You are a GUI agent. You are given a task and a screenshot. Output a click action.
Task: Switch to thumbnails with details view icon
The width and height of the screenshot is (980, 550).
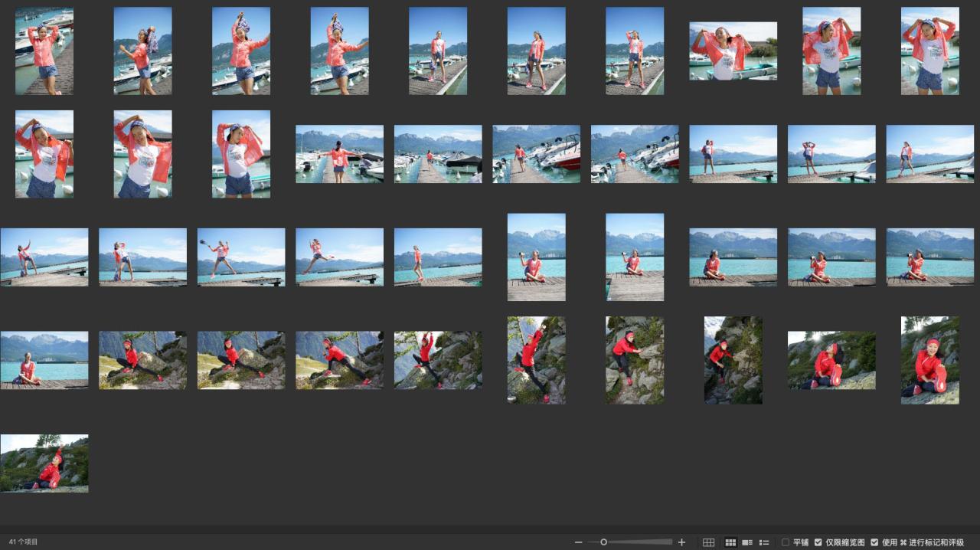[x=747, y=542]
